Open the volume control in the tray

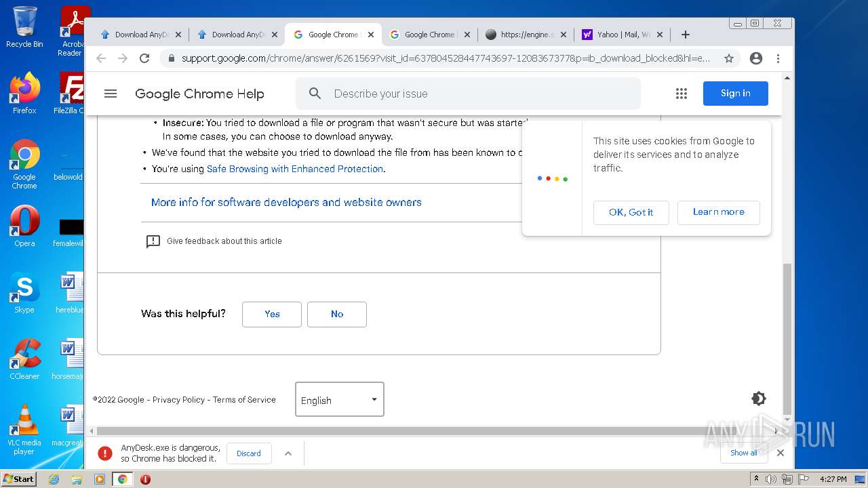pyautogui.click(x=771, y=479)
